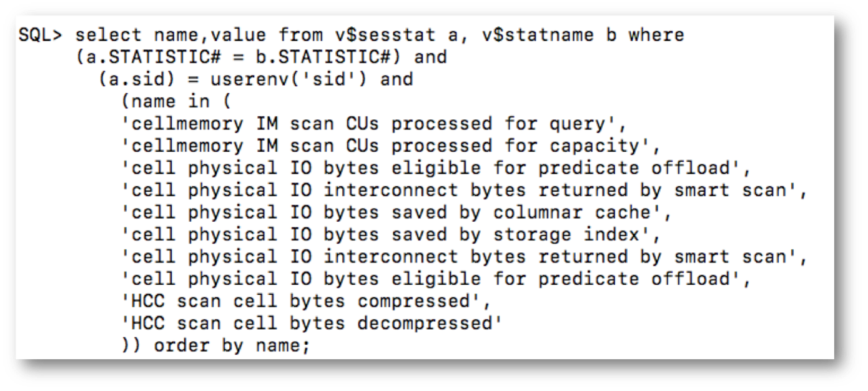The image size is (868, 391).
Task: Click the SQL> prompt at line start
Action: point(40,35)
